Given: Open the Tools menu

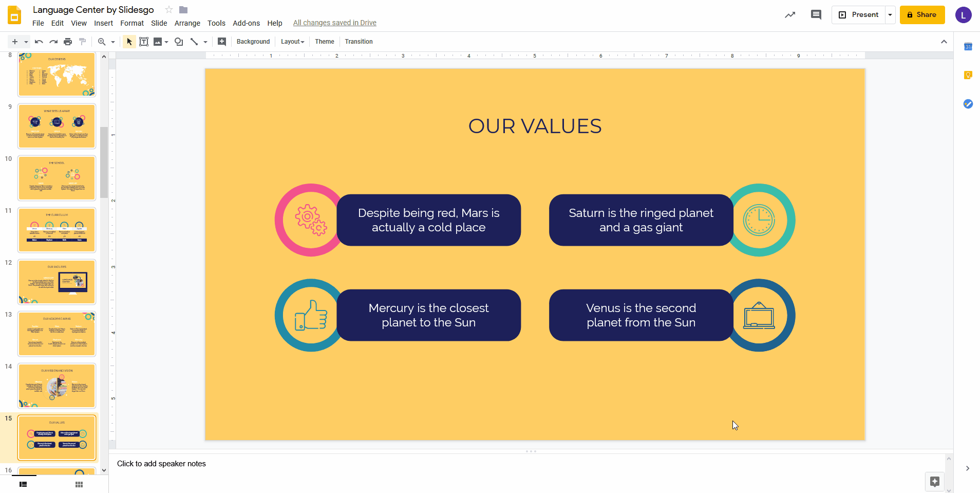Looking at the screenshot, I should (x=216, y=23).
